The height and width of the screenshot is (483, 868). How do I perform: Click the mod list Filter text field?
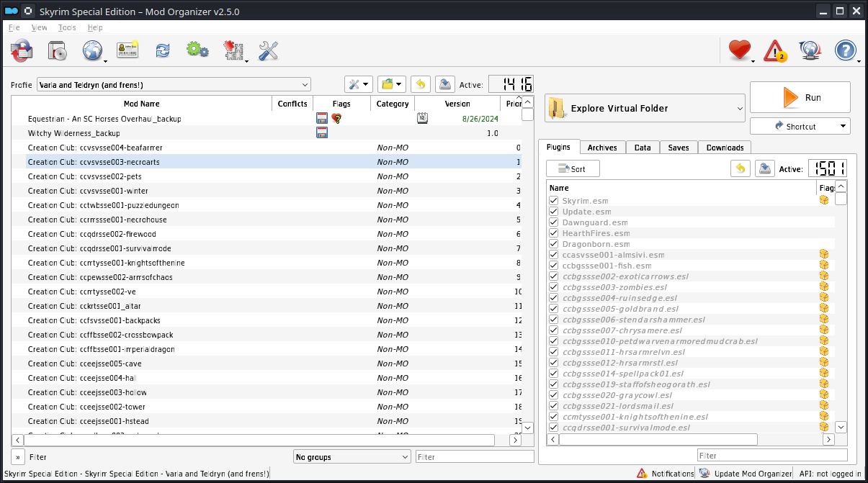[x=475, y=457]
